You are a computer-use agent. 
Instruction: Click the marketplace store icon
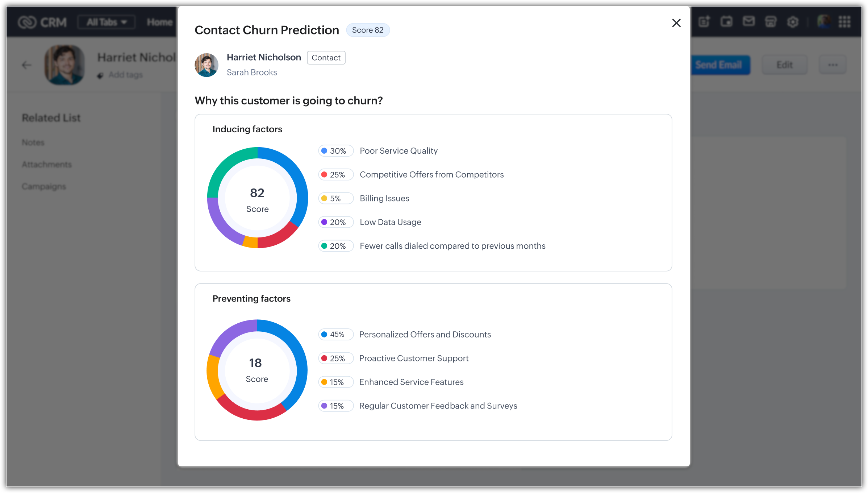coord(771,22)
